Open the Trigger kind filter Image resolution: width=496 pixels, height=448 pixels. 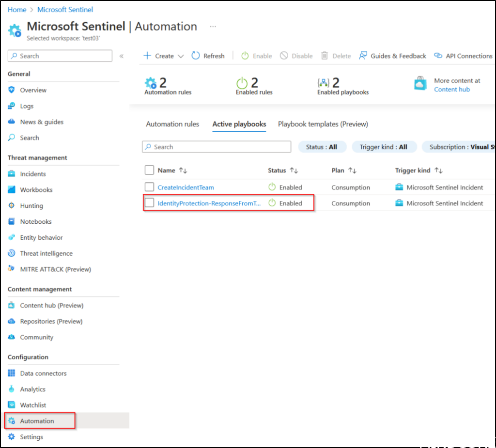[384, 147]
